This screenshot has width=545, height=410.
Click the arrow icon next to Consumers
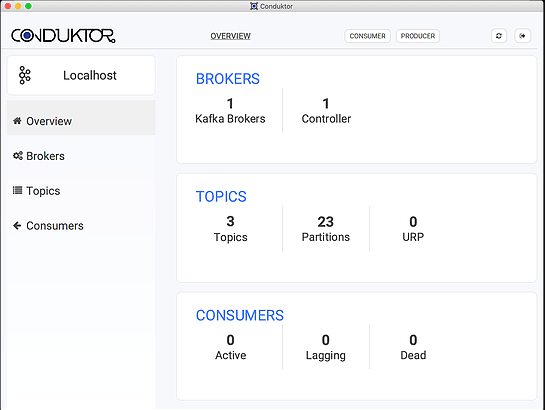(x=17, y=226)
